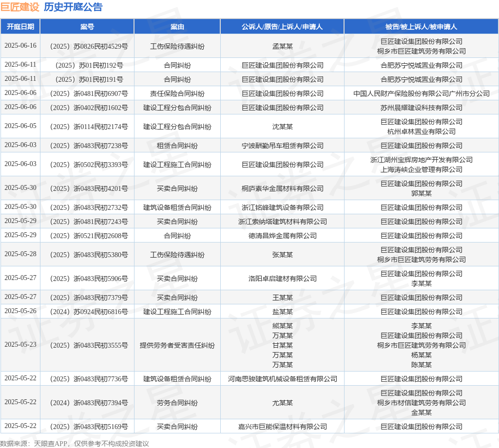Click the 公诉人/原告/上诉人/申请人 column header

(282, 27)
